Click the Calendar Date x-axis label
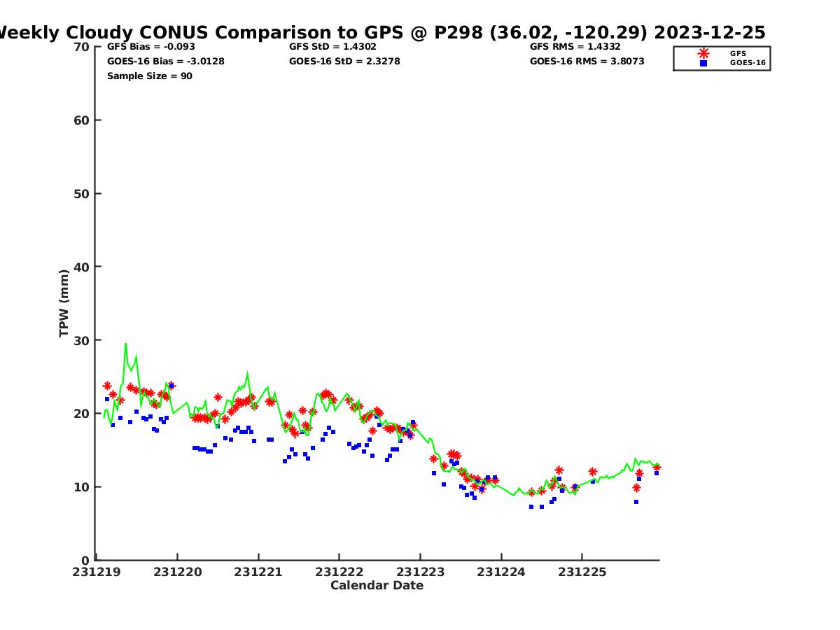 pyautogui.click(x=377, y=586)
